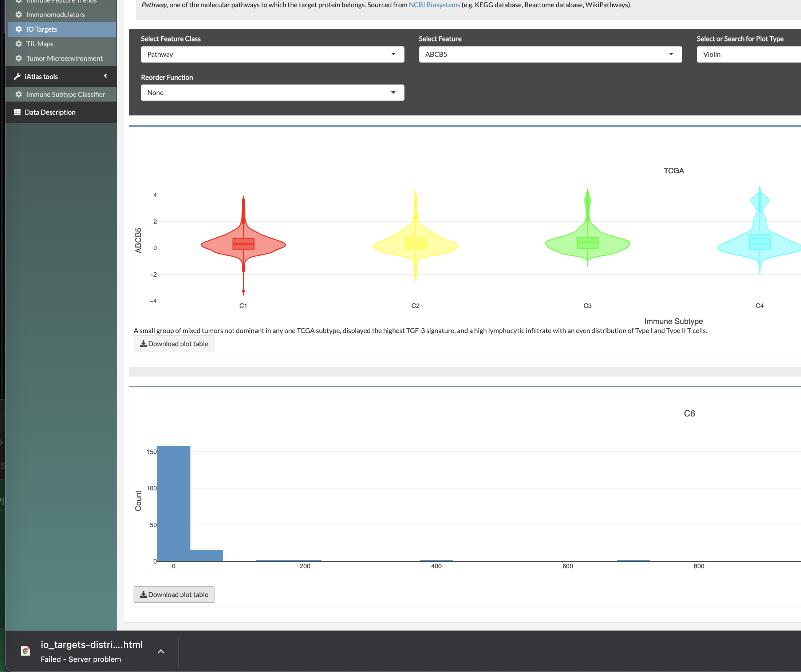Click Download plot table below the histogram
Image resolution: width=801 pixels, height=672 pixels.
pos(174,594)
